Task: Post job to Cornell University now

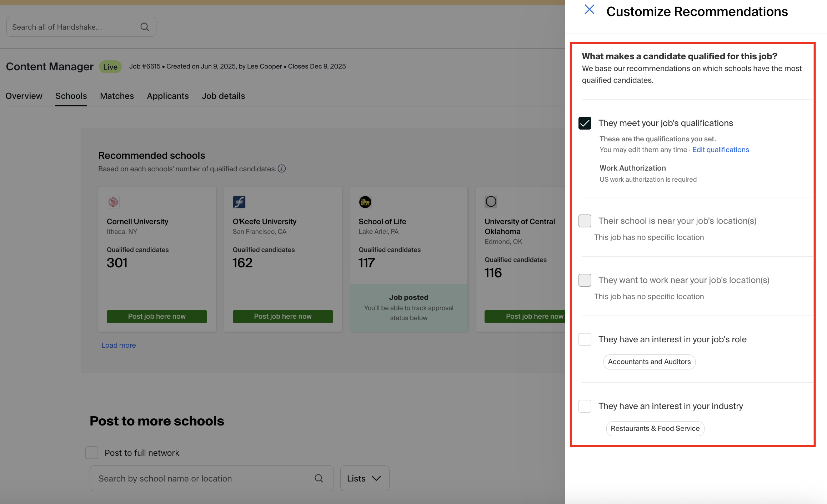Action: point(157,317)
